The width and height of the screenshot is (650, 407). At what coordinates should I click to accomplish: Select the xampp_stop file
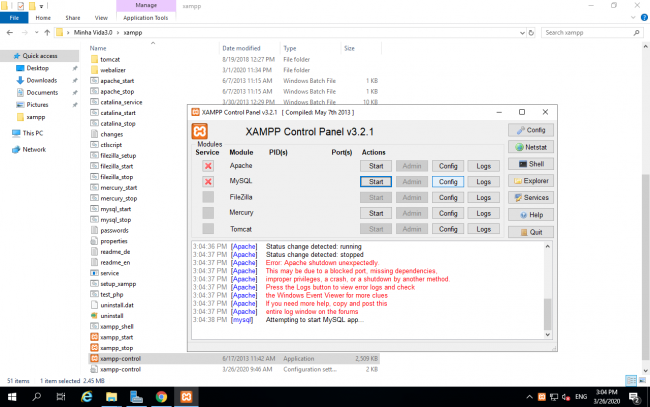[116, 348]
